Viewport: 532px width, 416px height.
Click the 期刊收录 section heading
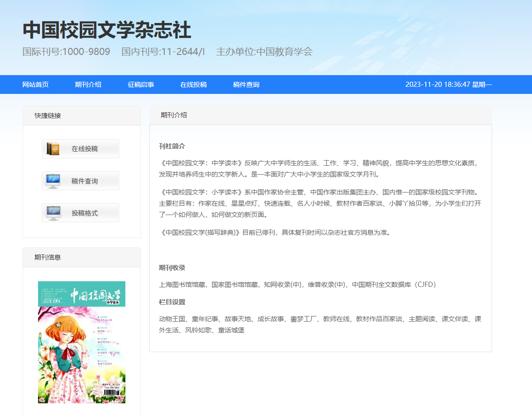click(x=172, y=268)
